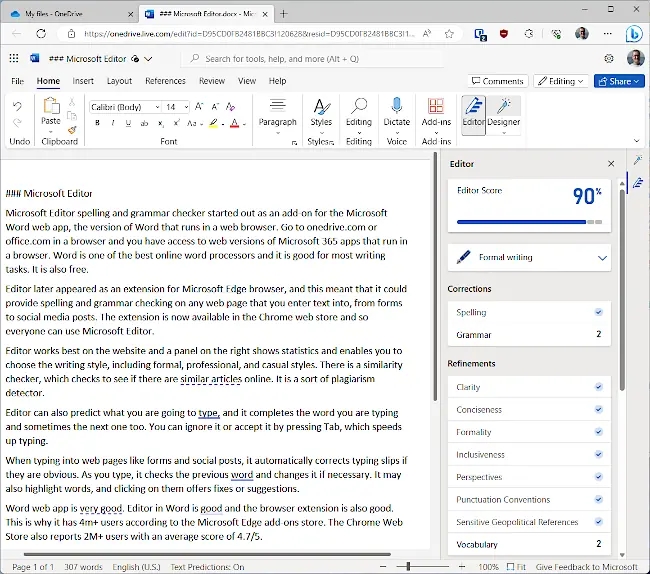Screen dimensions: 650x574
Task: Select the Spelling correction checkmark
Action: [599, 312]
